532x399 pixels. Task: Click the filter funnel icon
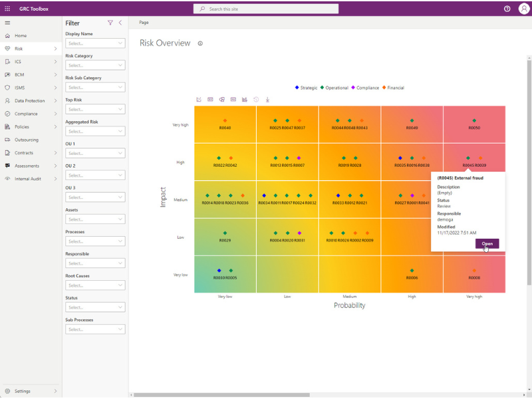(x=110, y=23)
